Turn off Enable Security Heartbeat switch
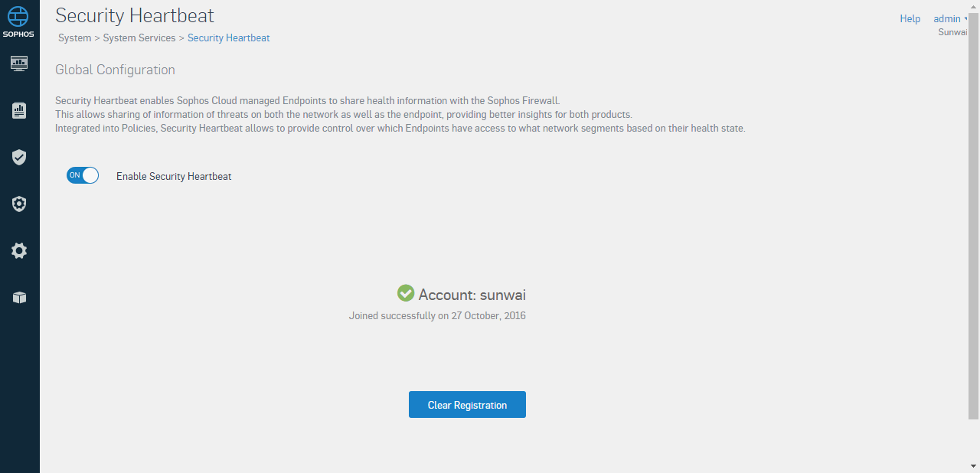The image size is (980, 473). (x=83, y=175)
